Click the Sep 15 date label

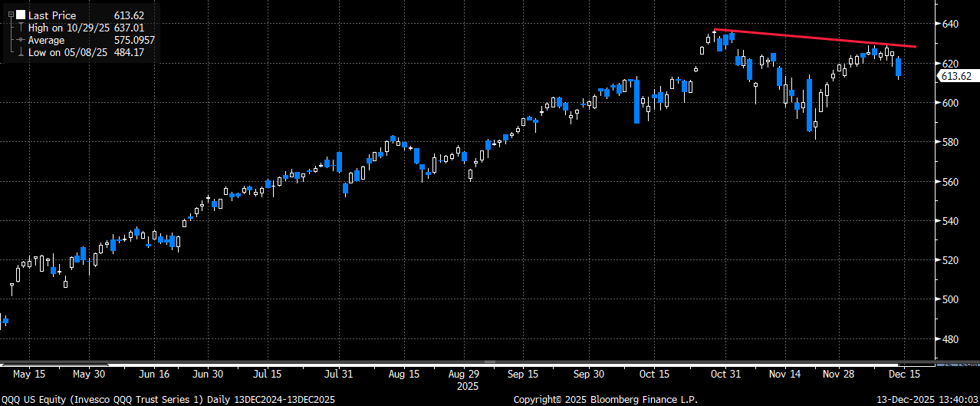(521, 375)
